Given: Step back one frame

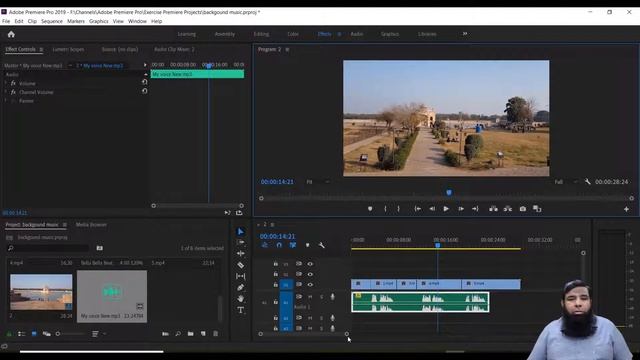Looking at the screenshot, I should pyautogui.click(x=432, y=209).
